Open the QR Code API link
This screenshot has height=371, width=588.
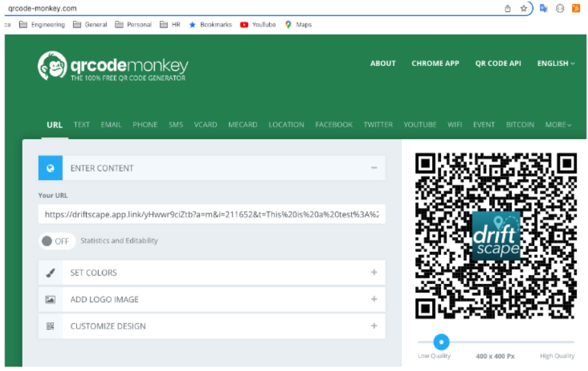click(498, 63)
